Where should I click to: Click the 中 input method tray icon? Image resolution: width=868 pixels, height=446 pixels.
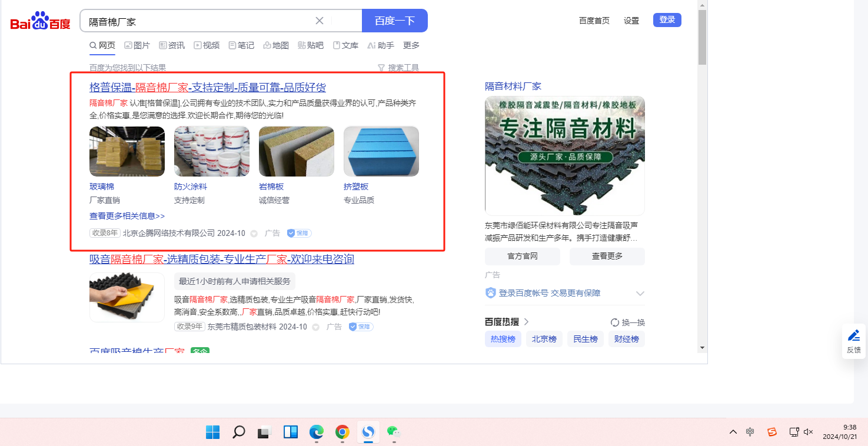click(750, 432)
